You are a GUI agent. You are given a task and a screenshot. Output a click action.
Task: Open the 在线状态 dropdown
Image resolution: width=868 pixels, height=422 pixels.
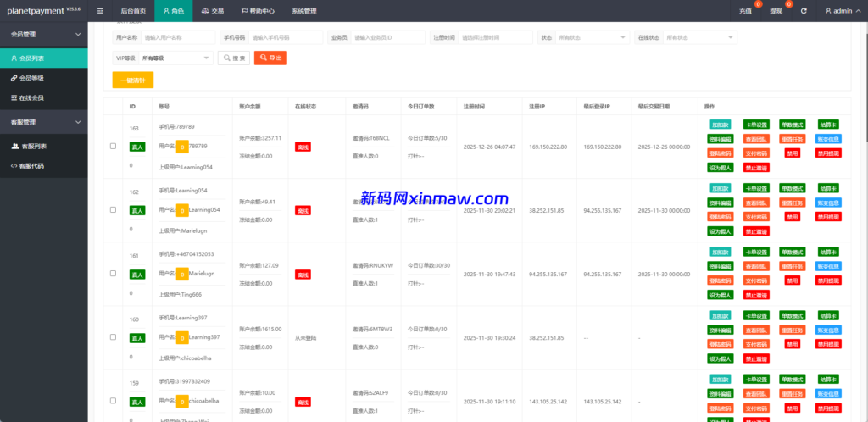click(x=700, y=37)
